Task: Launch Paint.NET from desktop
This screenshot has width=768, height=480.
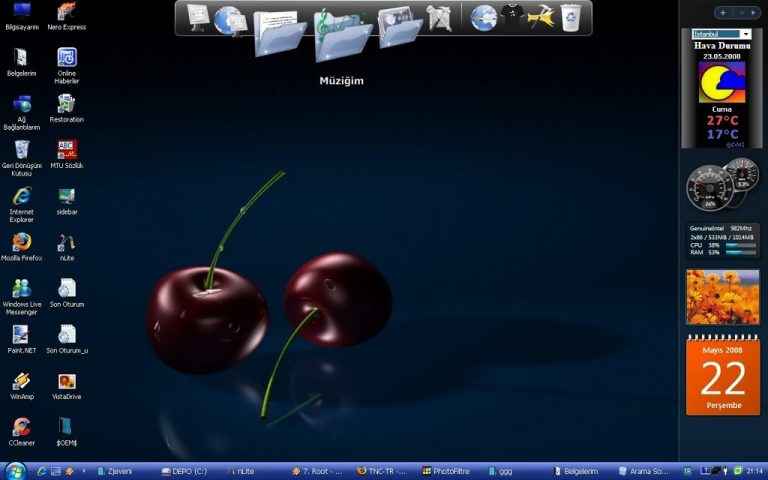Action: 21,335
